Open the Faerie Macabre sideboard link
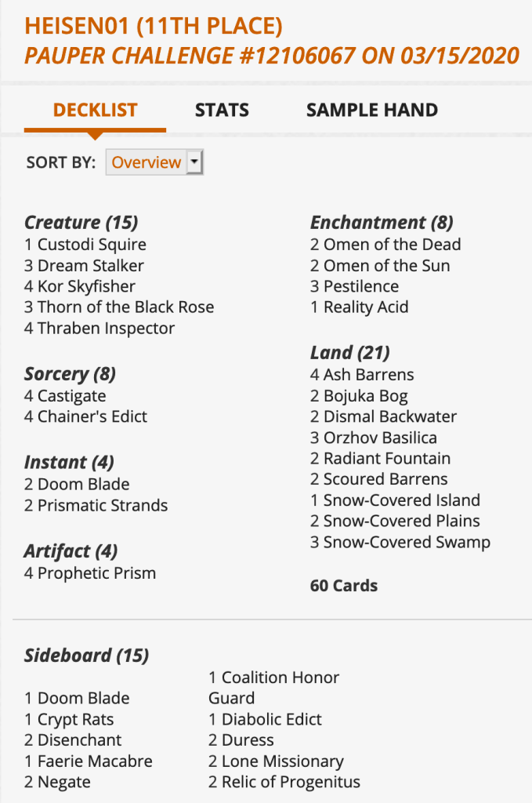Screen dimensions: 532x803 (95, 761)
